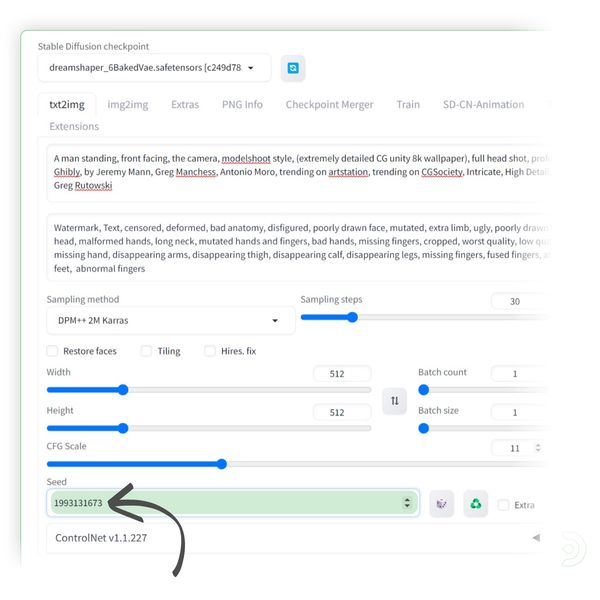Enable the Restore faces checkbox
This screenshot has height=600, width=600.
point(53,351)
